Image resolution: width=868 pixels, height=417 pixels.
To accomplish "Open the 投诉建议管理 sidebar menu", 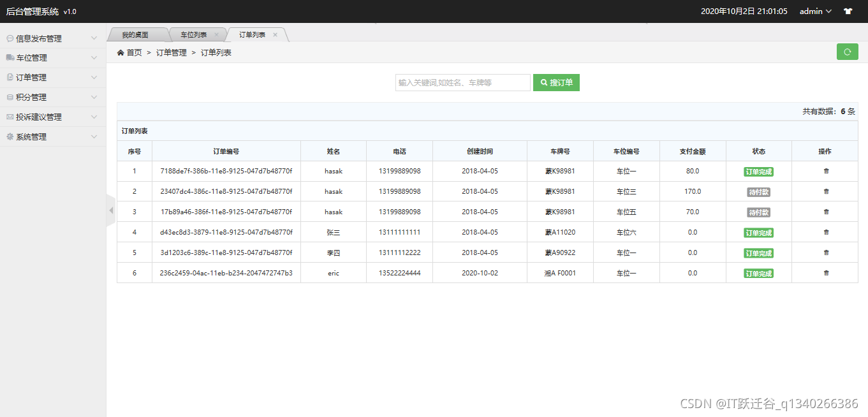I will click(53, 117).
